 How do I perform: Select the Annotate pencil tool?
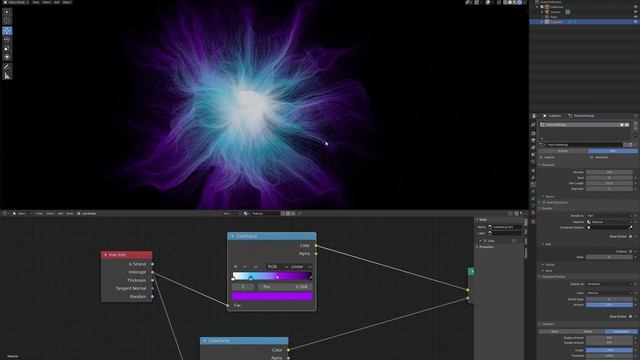(7, 67)
